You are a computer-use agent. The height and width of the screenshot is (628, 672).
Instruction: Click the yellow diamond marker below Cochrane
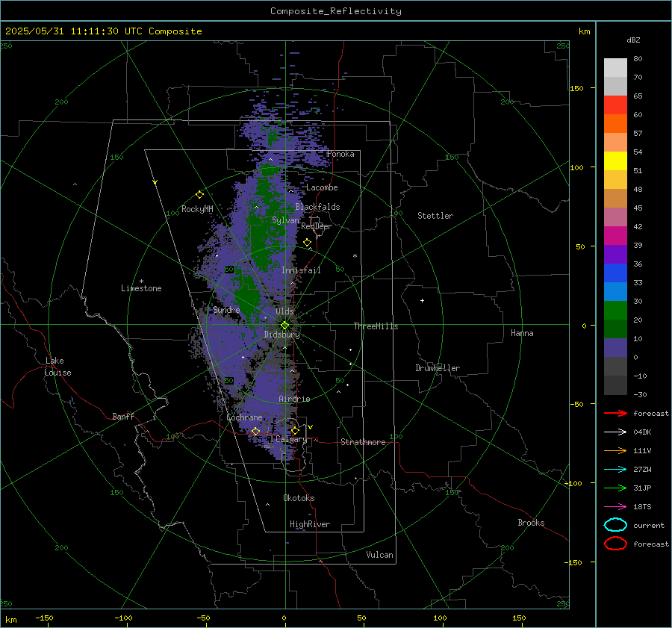(255, 431)
